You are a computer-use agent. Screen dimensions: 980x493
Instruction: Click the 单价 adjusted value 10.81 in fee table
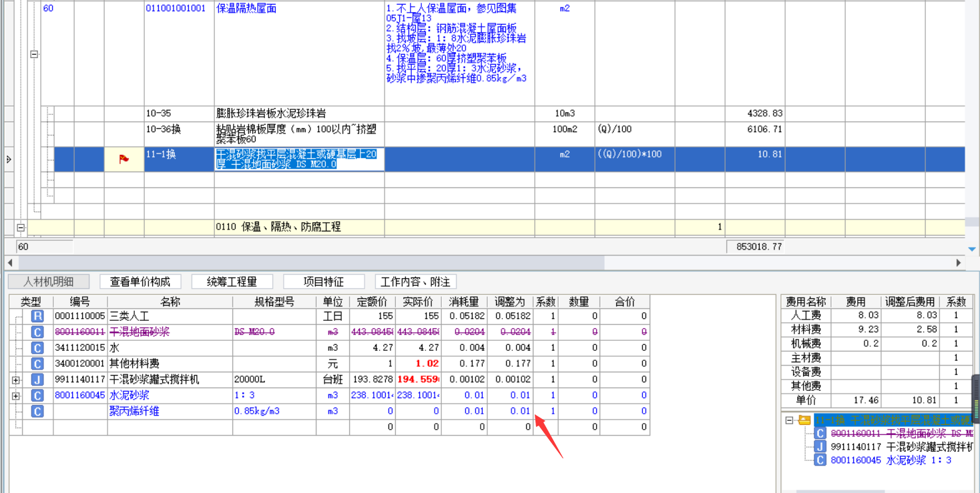(x=911, y=400)
